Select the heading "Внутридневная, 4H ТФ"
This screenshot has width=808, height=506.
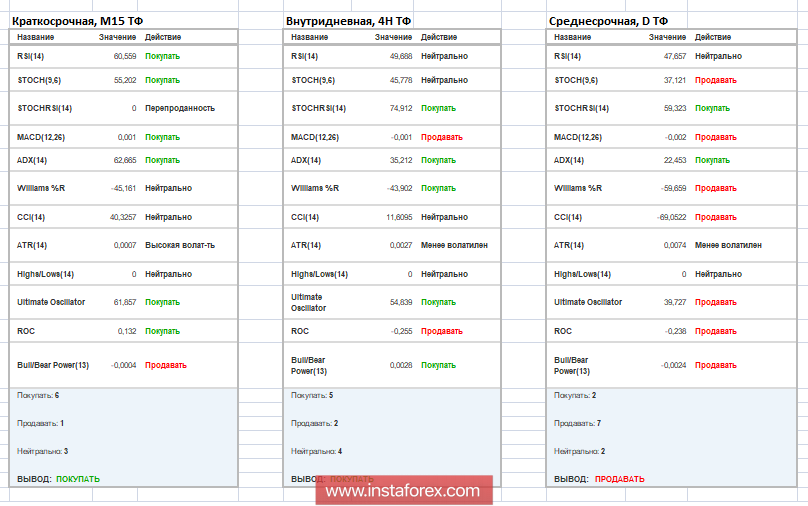pyautogui.click(x=348, y=21)
